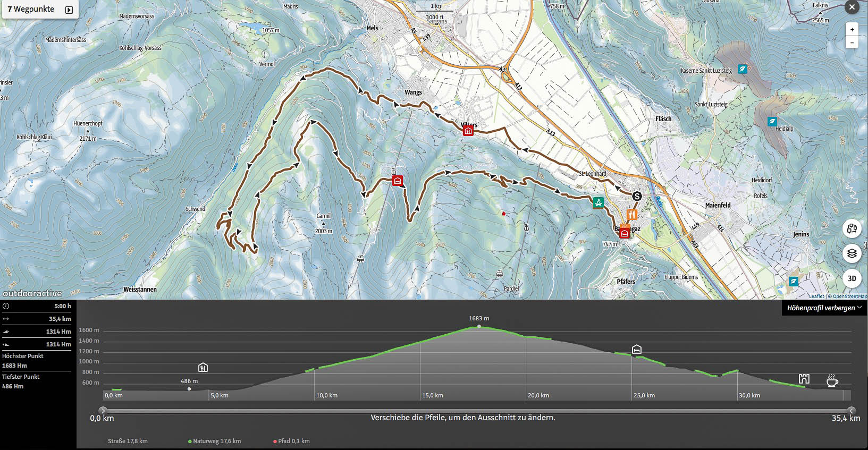Click the community map icon above layers
868x450 pixels.
pos(852,229)
